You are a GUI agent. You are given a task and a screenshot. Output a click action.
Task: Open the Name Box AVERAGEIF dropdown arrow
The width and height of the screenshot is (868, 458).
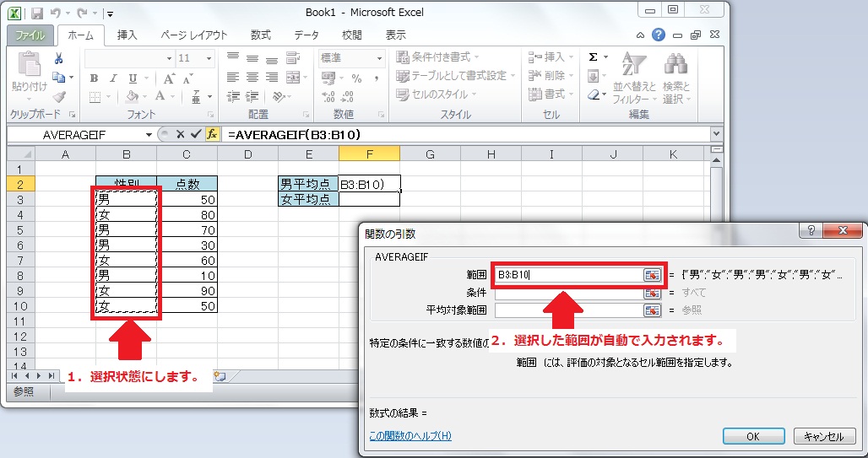149,135
